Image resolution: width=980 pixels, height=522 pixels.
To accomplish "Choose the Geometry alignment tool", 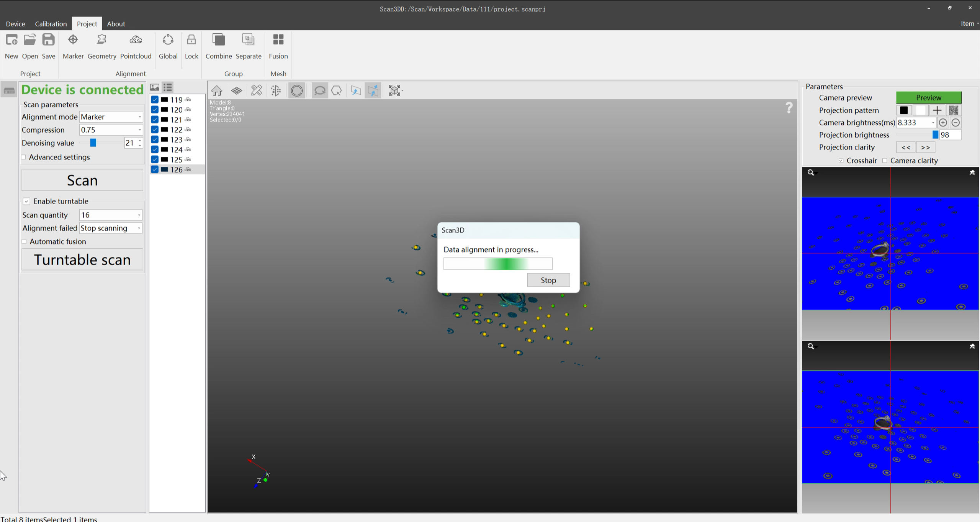I will pyautogui.click(x=101, y=40).
